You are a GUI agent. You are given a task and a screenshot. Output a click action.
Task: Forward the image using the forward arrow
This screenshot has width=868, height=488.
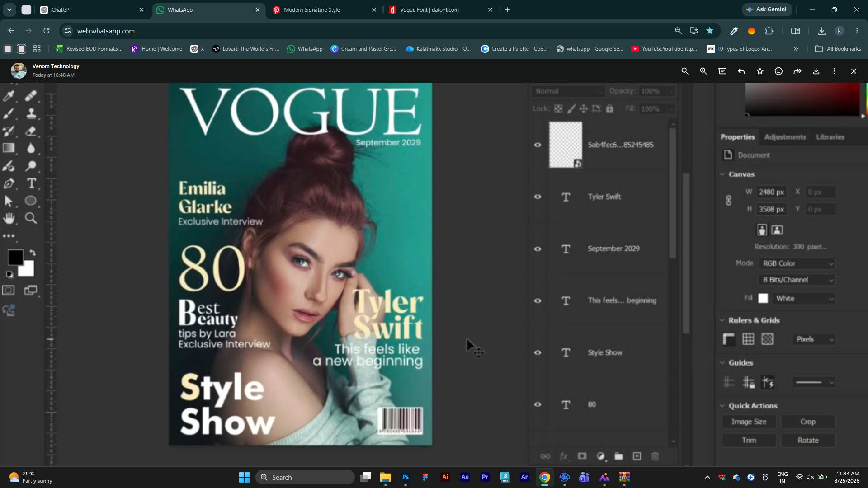797,71
